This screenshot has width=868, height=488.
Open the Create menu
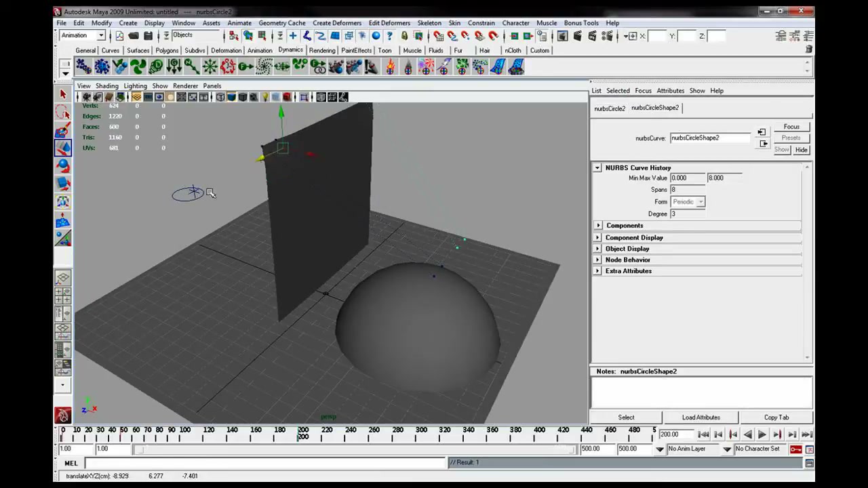[x=128, y=23]
